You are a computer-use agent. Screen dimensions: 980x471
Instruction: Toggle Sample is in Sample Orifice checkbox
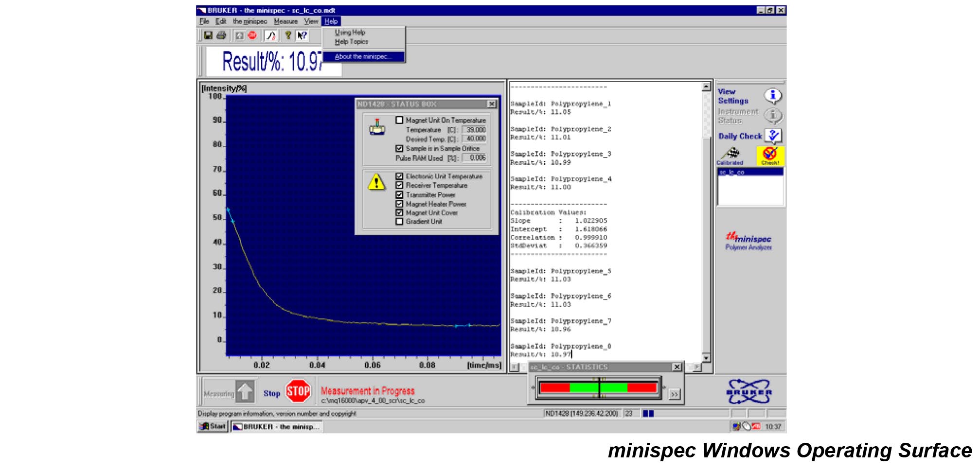pos(399,149)
